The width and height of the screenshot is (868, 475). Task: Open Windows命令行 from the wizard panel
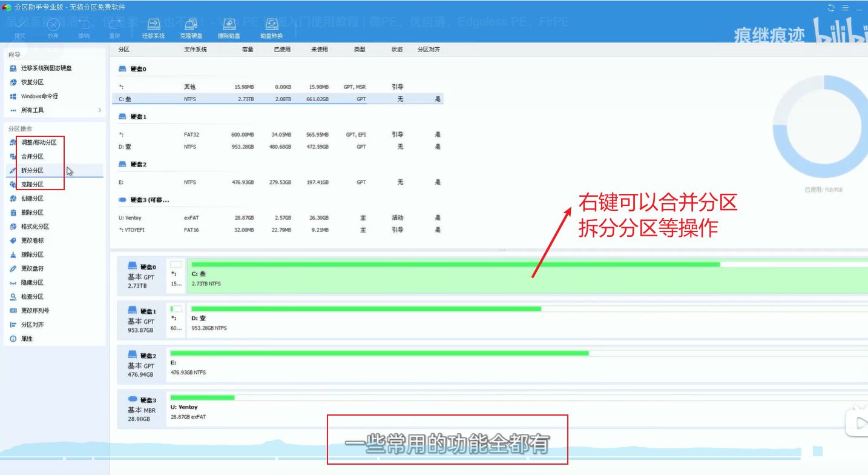tap(39, 96)
